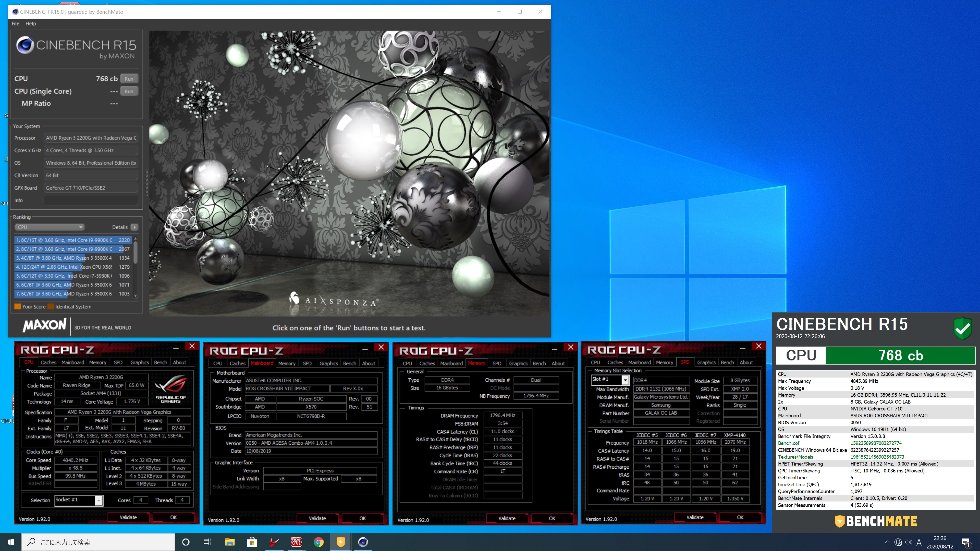Click Bench.cof link in BenchMate panel

(x=788, y=443)
